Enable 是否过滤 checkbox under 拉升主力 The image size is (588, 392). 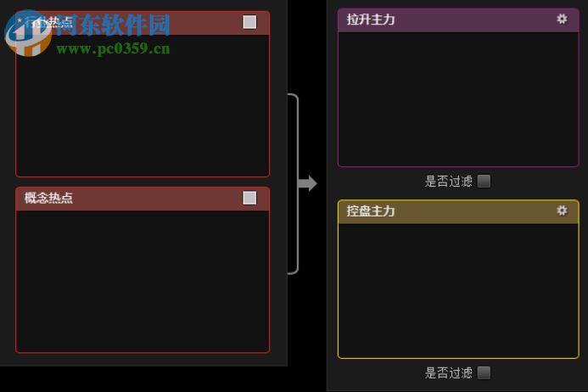(484, 182)
